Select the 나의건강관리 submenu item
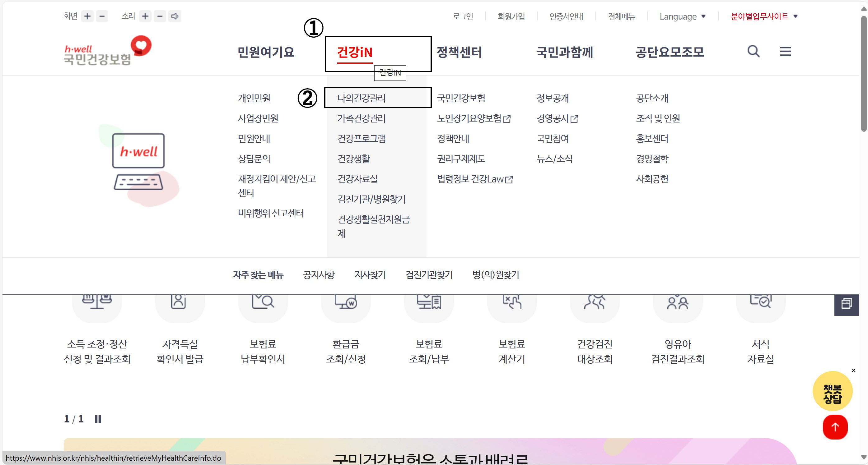The width and height of the screenshot is (868, 465). click(362, 98)
